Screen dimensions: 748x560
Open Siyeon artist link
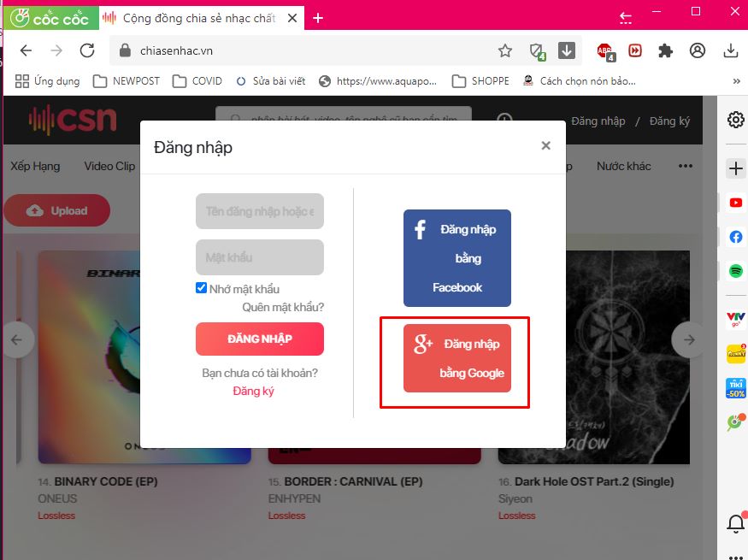point(515,499)
